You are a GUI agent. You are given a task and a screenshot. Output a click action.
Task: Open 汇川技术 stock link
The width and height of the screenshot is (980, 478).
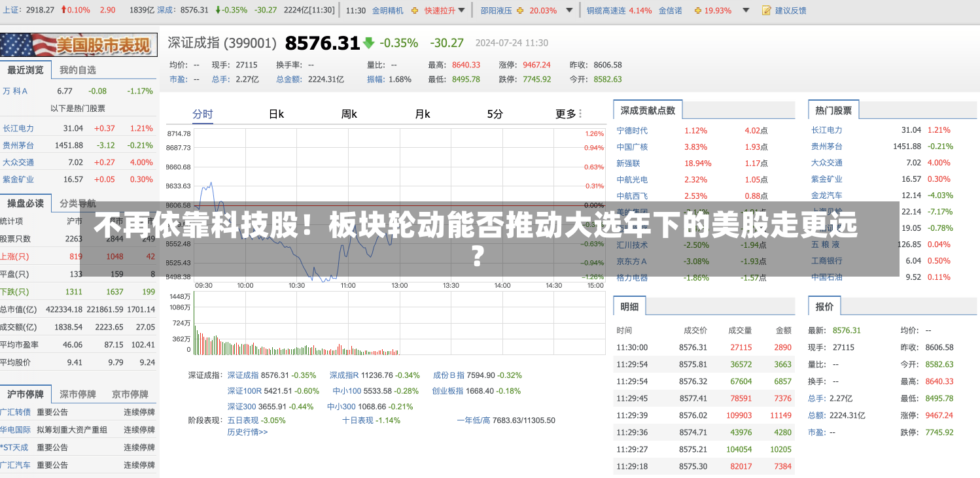click(632, 245)
